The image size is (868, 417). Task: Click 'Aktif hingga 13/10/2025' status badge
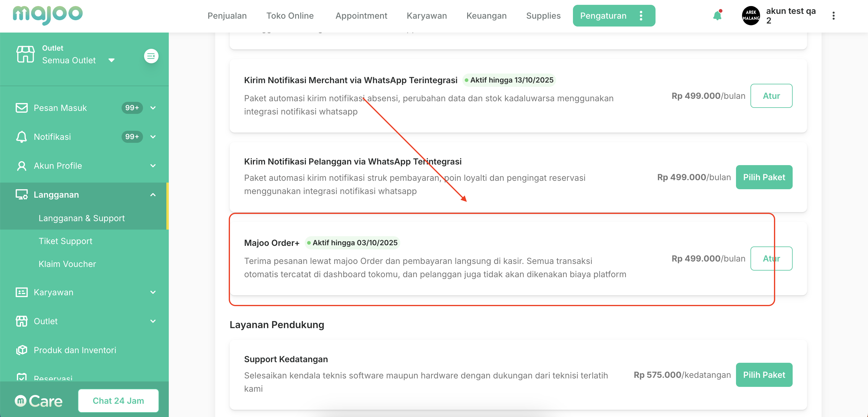[509, 80]
